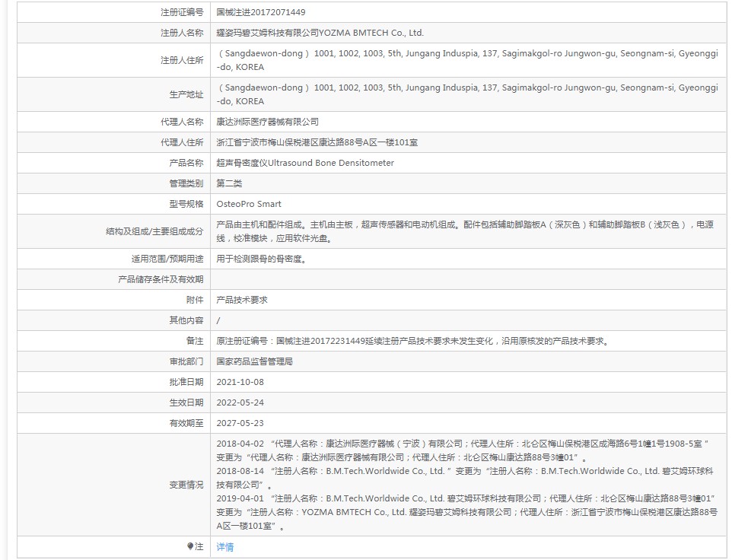The width and height of the screenshot is (732, 560).
Task: Select model value OsteoPro Smart
Action: tap(249, 204)
